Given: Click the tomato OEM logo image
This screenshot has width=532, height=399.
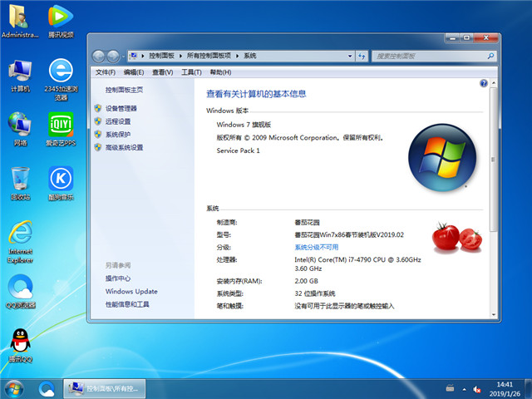Looking at the screenshot, I should coord(456,237).
